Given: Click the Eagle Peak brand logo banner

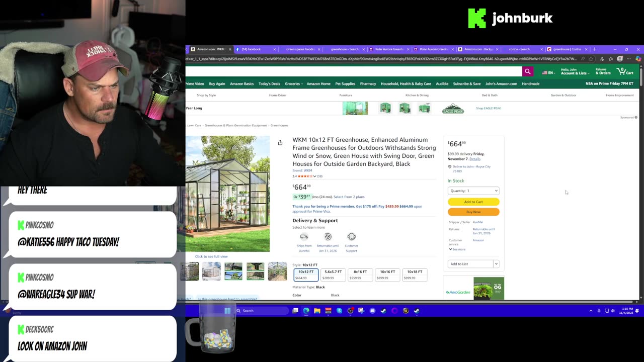Looking at the screenshot, I should 453,108.
